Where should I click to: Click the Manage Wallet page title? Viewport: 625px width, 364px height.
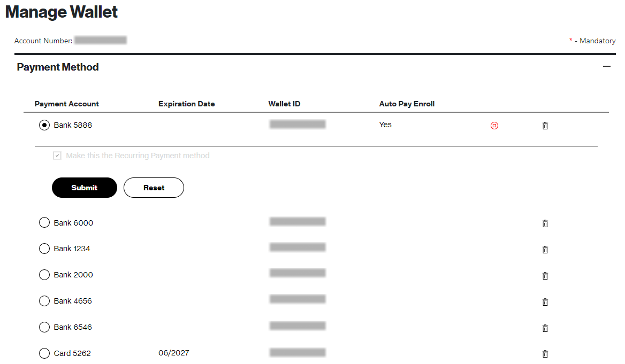(x=61, y=12)
